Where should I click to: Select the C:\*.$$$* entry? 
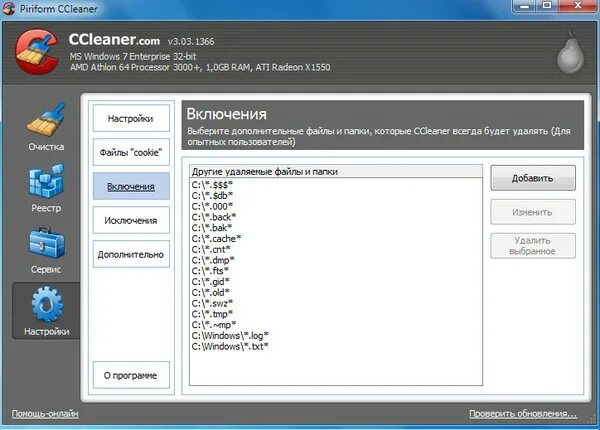pos(212,185)
